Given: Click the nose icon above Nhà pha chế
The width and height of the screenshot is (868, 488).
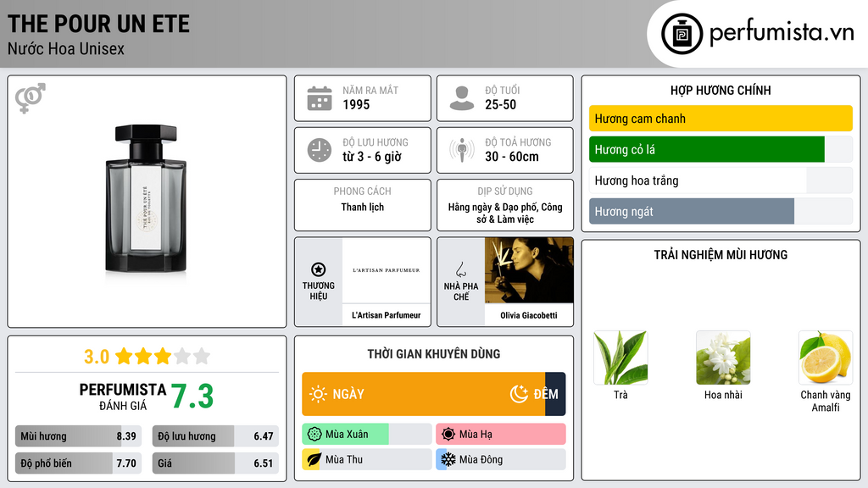Looking at the screenshot, I should click(x=460, y=269).
